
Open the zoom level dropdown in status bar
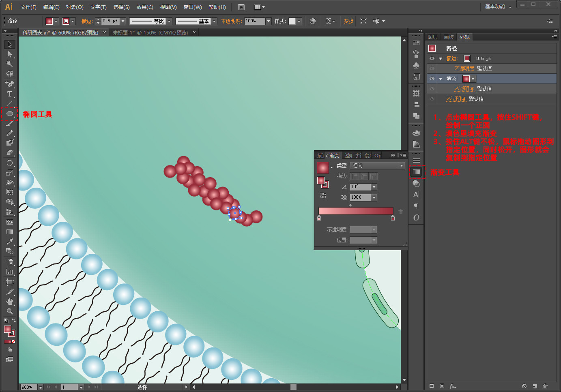pos(40,387)
